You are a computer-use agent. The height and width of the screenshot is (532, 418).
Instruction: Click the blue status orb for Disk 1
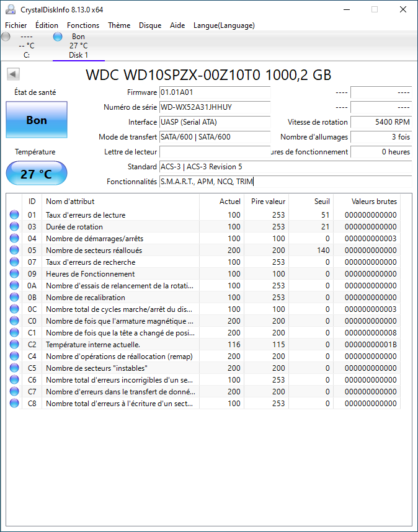(x=58, y=37)
